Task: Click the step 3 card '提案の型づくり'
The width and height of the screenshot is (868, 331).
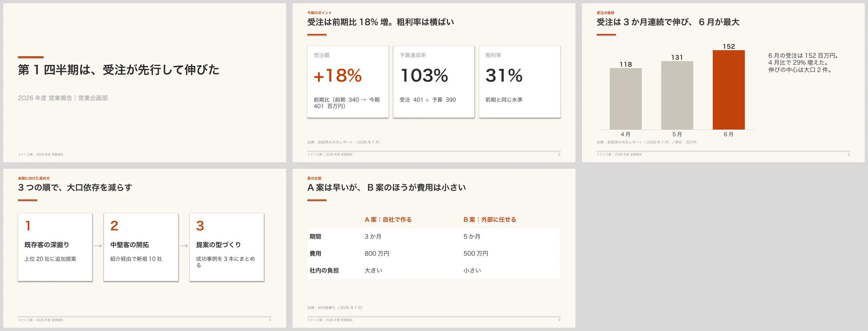Action: (227, 247)
